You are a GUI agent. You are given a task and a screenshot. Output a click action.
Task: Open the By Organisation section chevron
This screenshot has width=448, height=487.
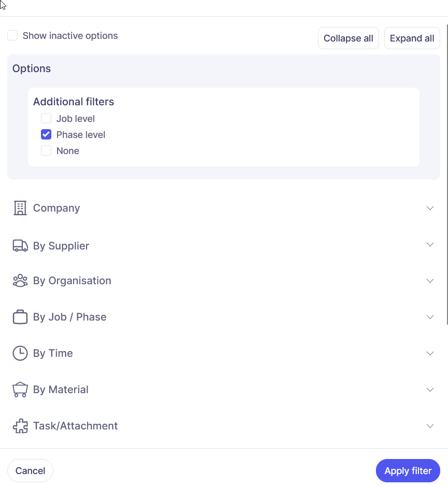coord(430,281)
